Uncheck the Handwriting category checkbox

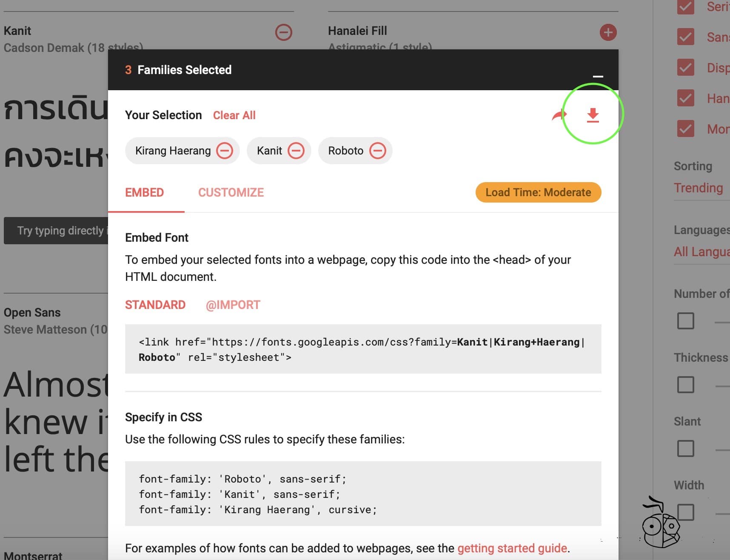click(685, 98)
